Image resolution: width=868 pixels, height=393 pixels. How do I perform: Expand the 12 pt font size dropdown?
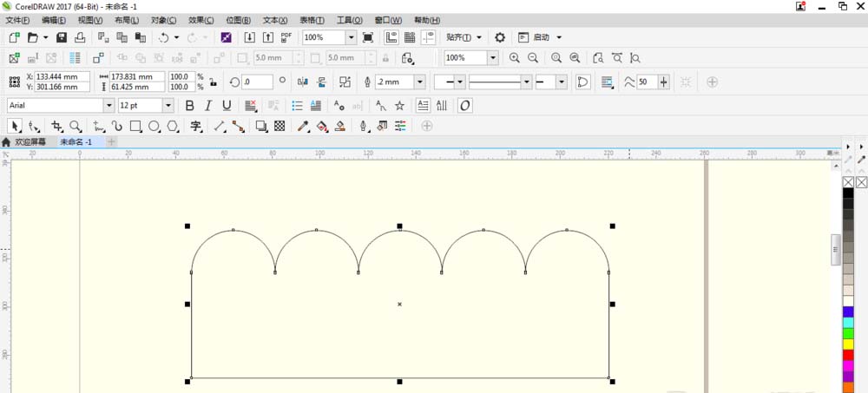click(x=168, y=105)
